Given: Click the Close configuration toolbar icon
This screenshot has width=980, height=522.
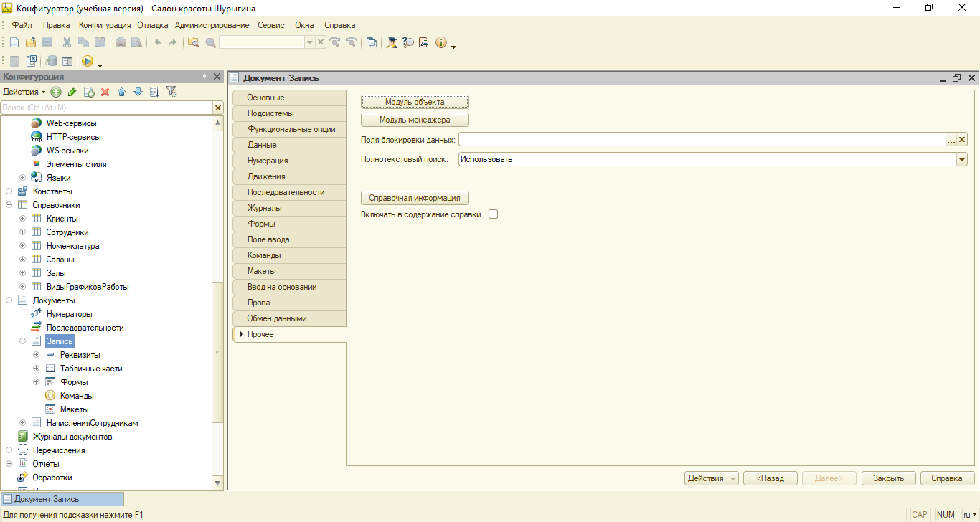Looking at the screenshot, I should click(32, 61).
